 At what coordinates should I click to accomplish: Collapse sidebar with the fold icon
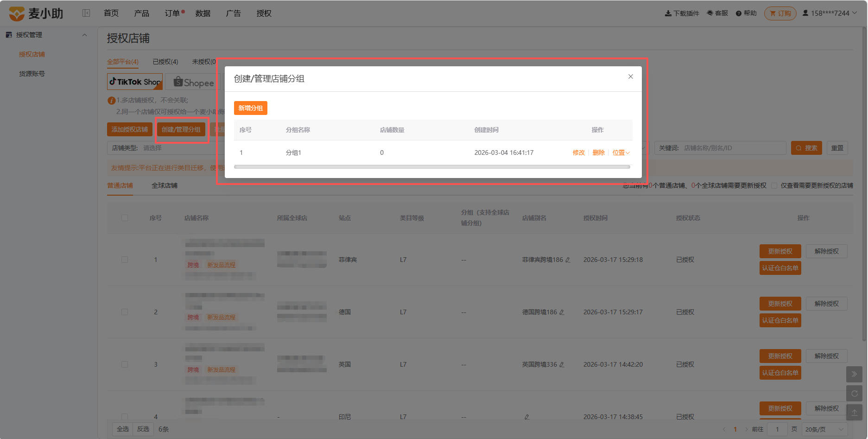point(86,13)
